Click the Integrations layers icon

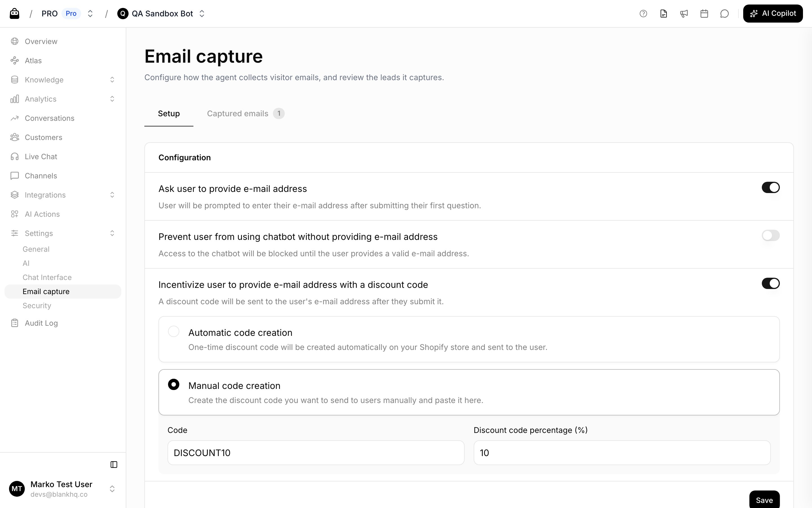pos(14,195)
